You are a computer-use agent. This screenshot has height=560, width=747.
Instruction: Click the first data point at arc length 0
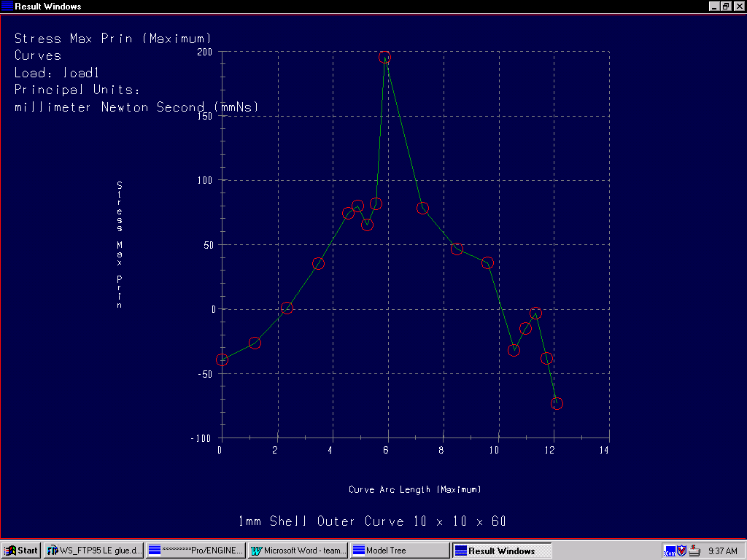coord(222,359)
